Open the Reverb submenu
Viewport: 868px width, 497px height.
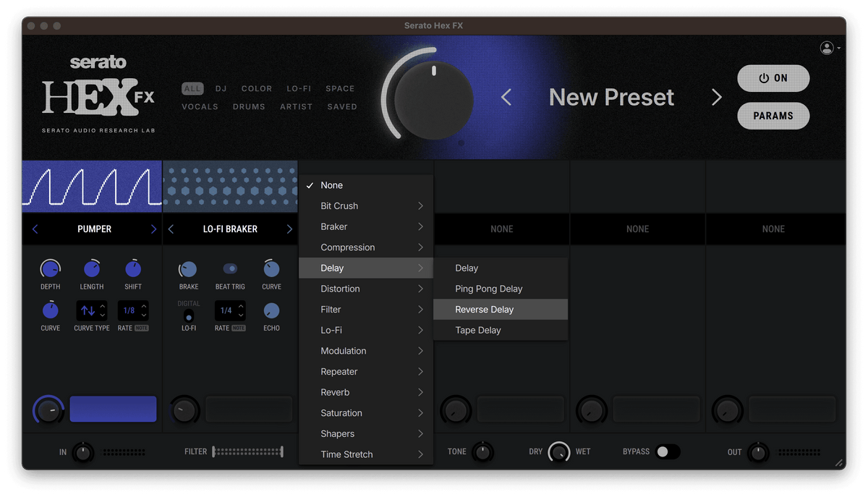coord(366,392)
